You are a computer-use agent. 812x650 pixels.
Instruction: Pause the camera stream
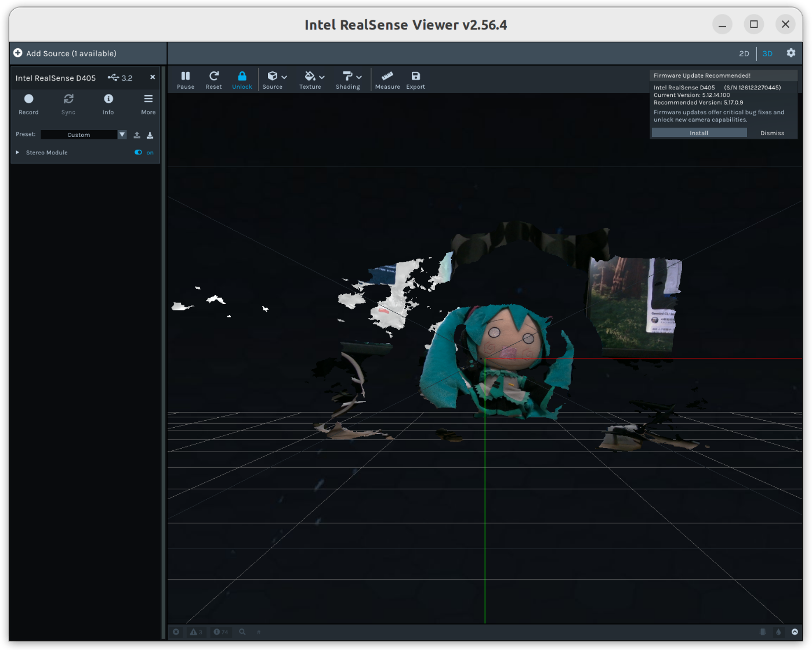point(186,80)
